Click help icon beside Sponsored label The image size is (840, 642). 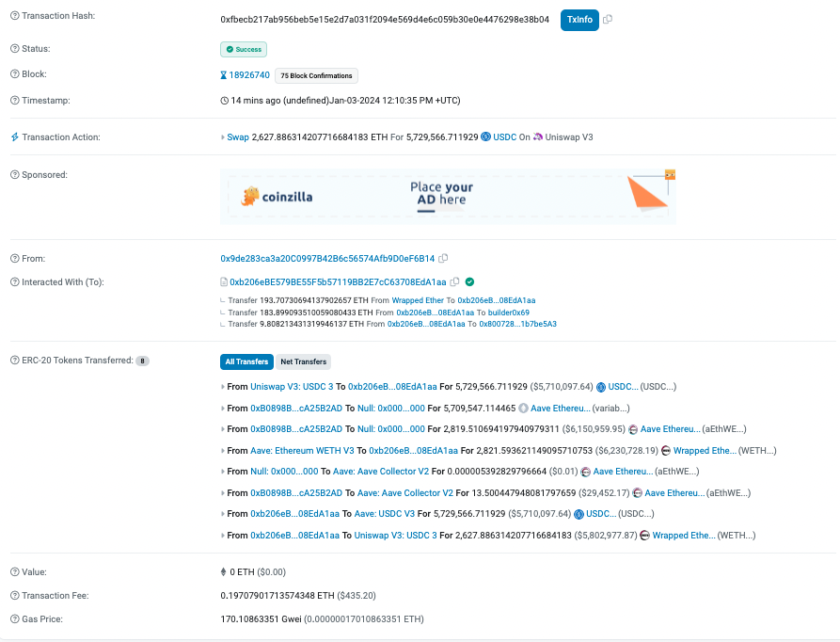click(15, 175)
